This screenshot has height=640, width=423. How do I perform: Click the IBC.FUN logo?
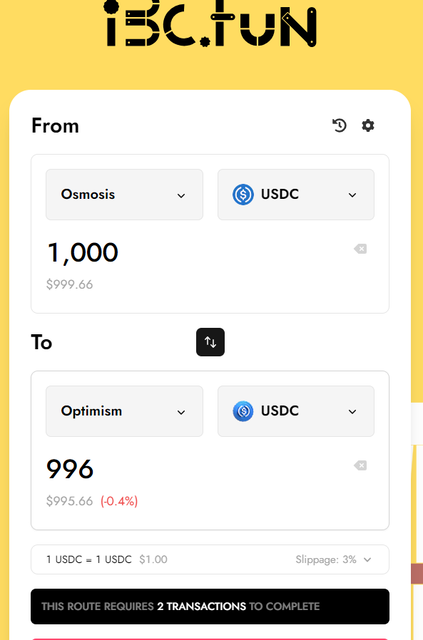pos(210,23)
